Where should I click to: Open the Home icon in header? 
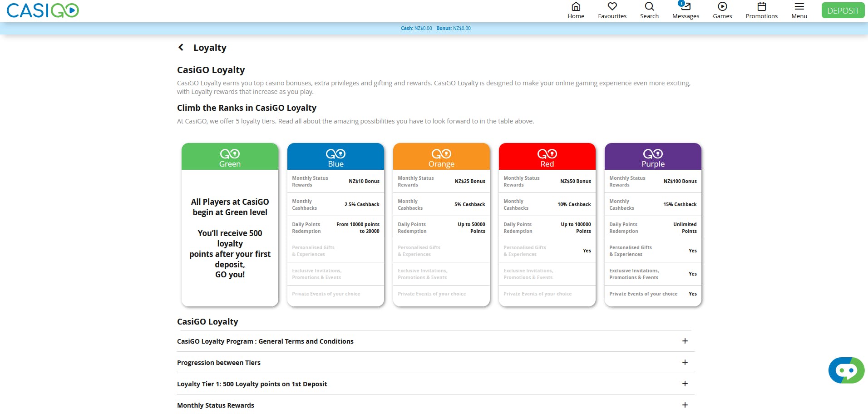pyautogui.click(x=576, y=6)
